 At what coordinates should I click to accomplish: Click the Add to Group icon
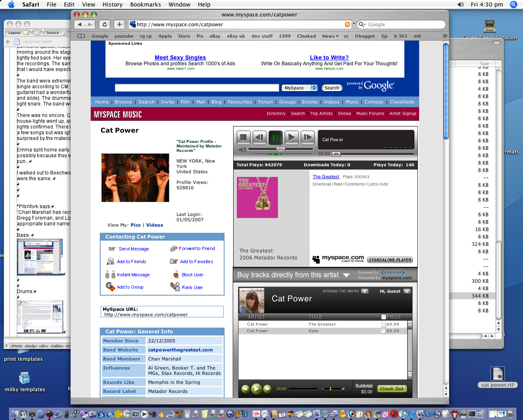[x=110, y=286]
